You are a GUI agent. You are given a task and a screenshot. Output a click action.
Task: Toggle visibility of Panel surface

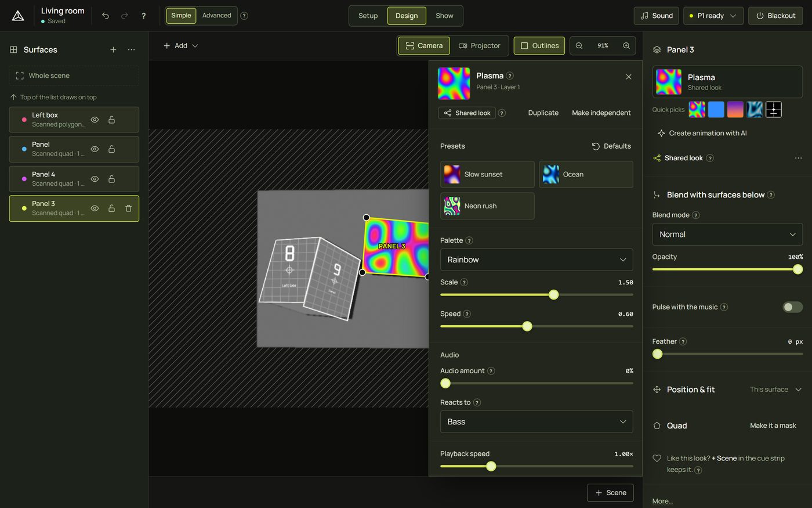[x=95, y=149]
